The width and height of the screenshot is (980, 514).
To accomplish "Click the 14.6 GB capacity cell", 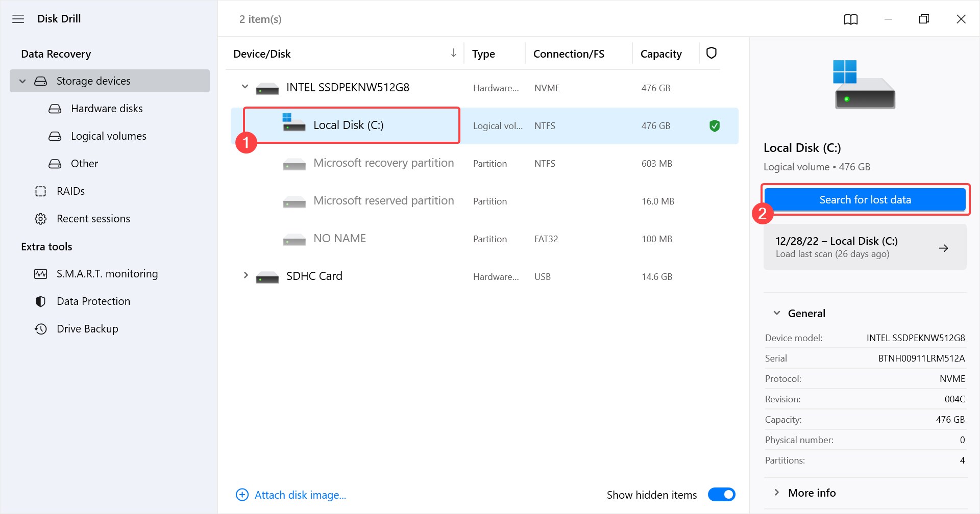I will pos(657,277).
